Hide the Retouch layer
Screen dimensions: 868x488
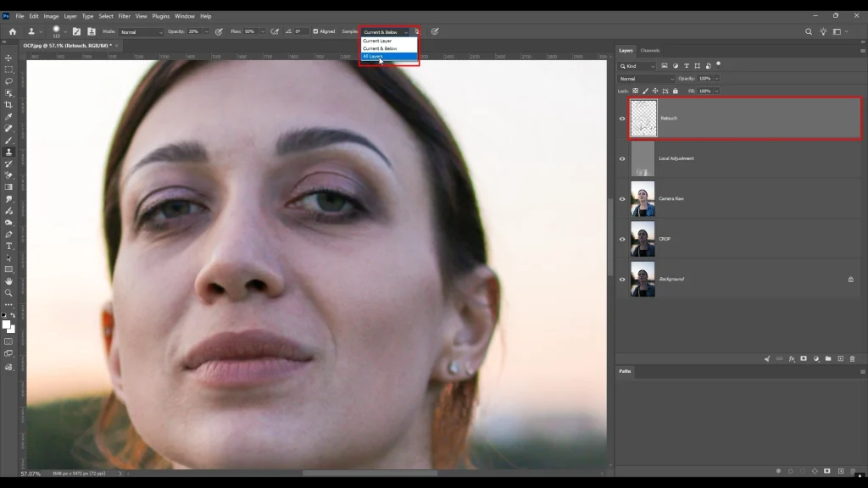(622, 119)
